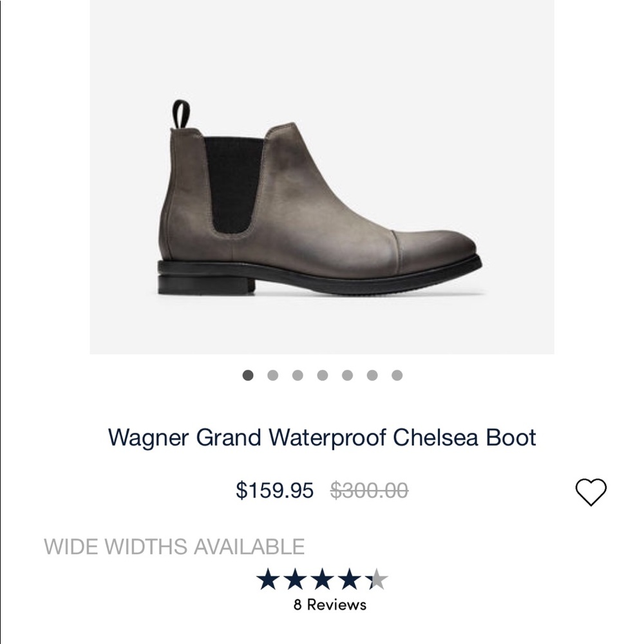Viewport: 644px width, 644px height.
Task: Click the third rating star
Action: coord(321,579)
